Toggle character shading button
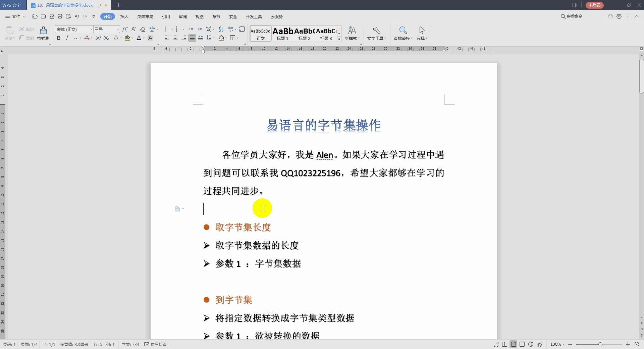The width and height of the screenshot is (644, 349). 150,38
